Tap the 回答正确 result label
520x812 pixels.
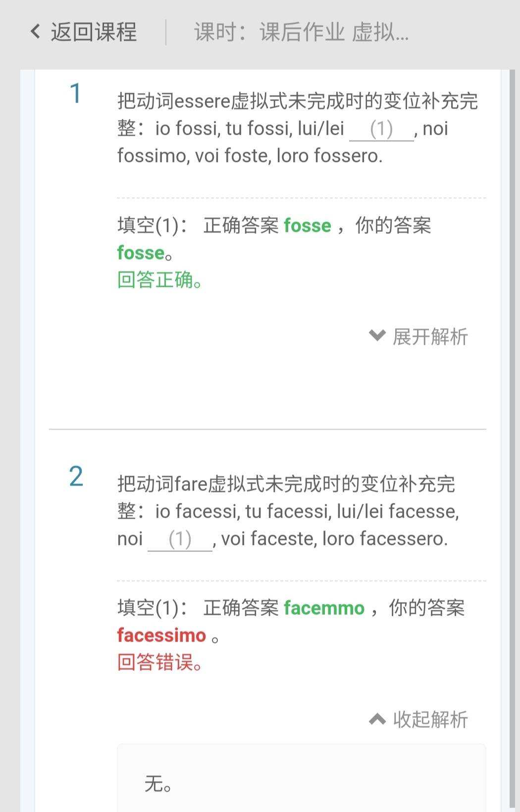(x=159, y=280)
